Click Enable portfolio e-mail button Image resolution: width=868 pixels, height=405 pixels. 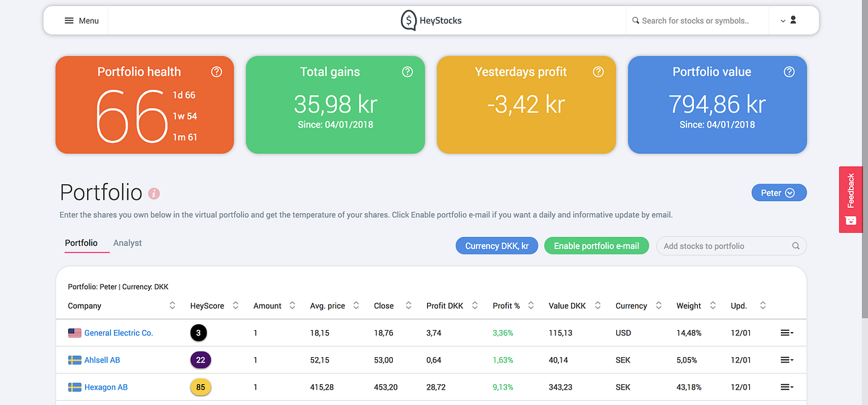(x=597, y=246)
